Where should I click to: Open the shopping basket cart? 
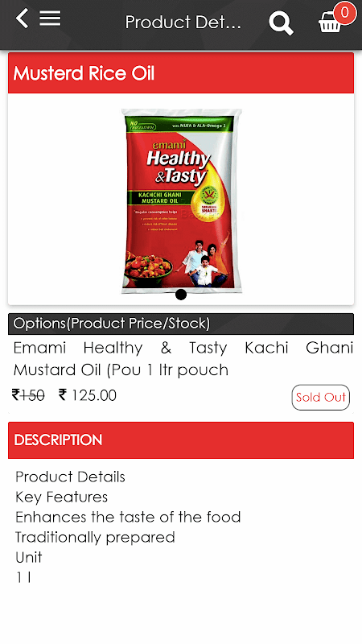pyautogui.click(x=330, y=23)
